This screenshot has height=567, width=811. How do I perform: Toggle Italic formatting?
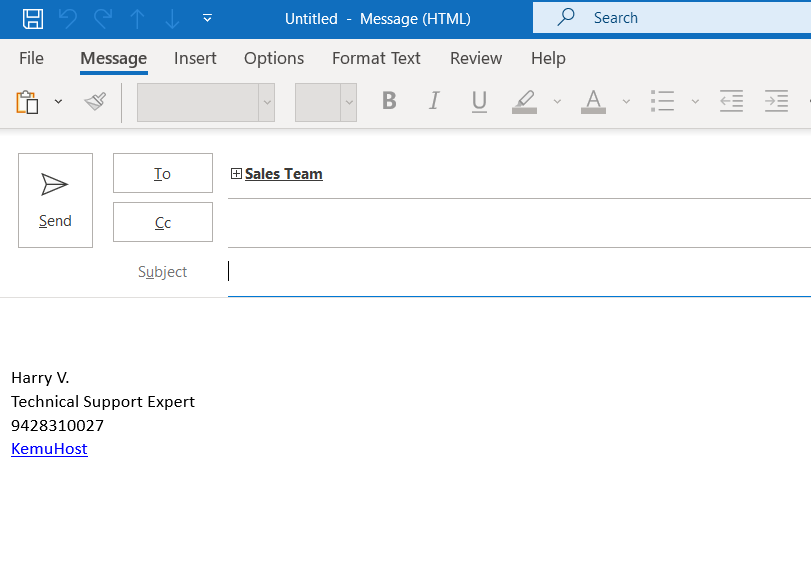pyautogui.click(x=434, y=101)
